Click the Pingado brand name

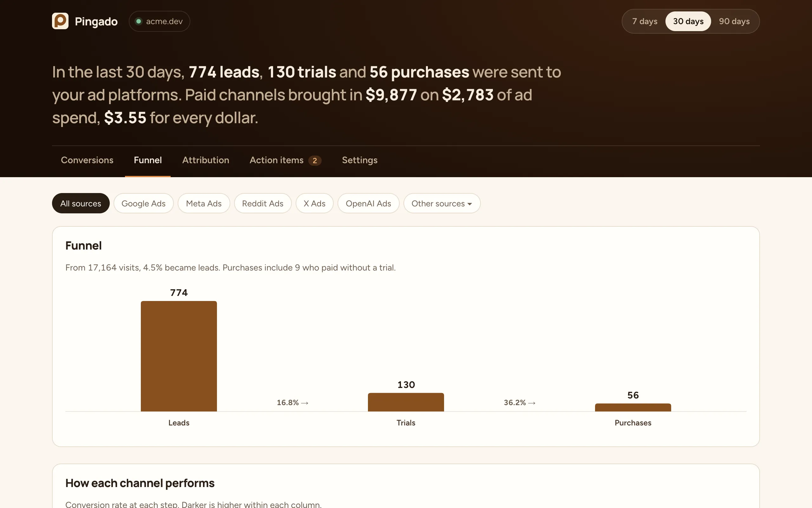[x=96, y=22]
